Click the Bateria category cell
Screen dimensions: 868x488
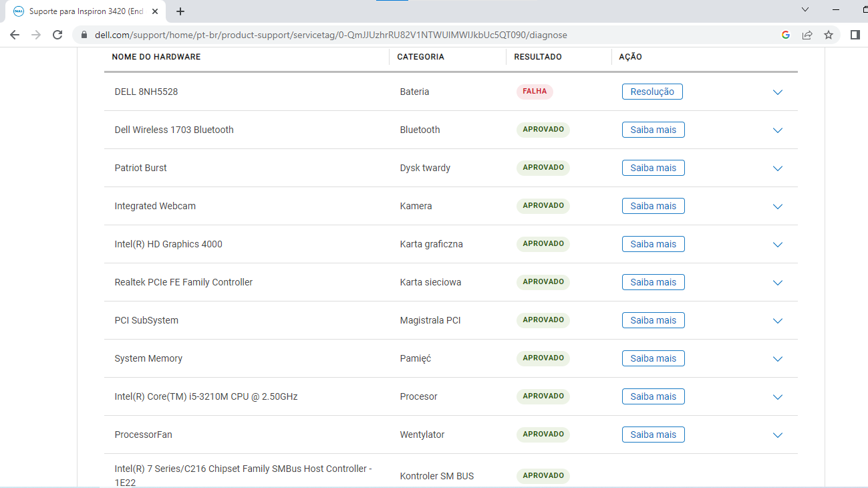coord(414,92)
